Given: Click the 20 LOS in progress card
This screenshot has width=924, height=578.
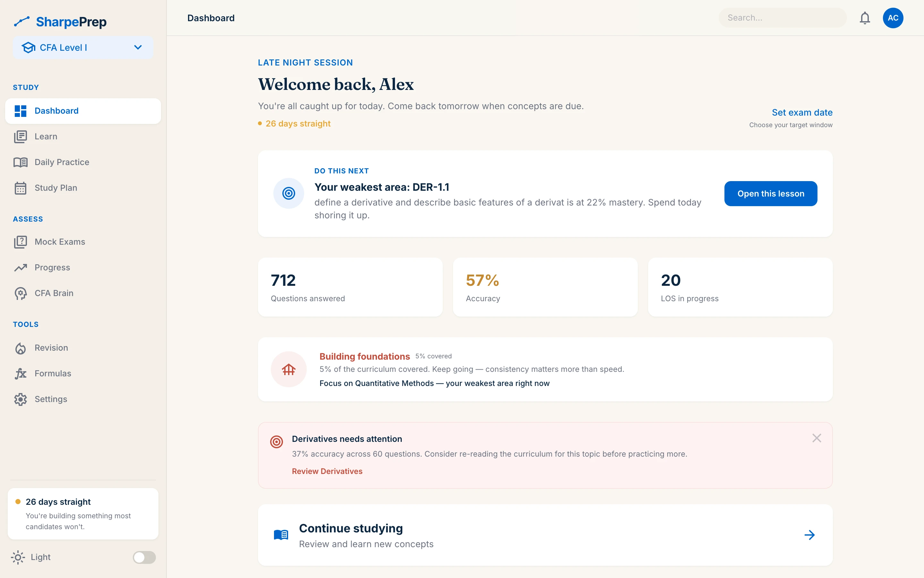Looking at the screenshot, I should (740, 287).
